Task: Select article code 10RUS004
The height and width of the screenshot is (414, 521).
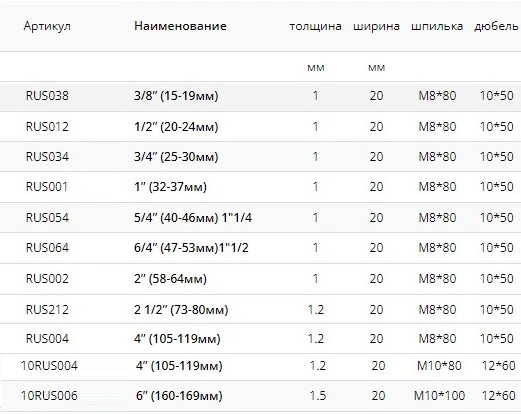Action: (49, 366)
